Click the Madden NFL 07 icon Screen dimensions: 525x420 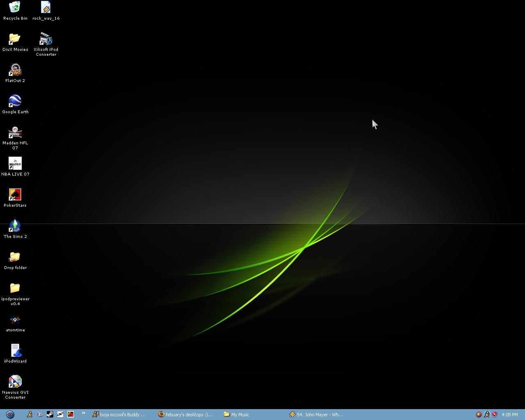[15, 133]
